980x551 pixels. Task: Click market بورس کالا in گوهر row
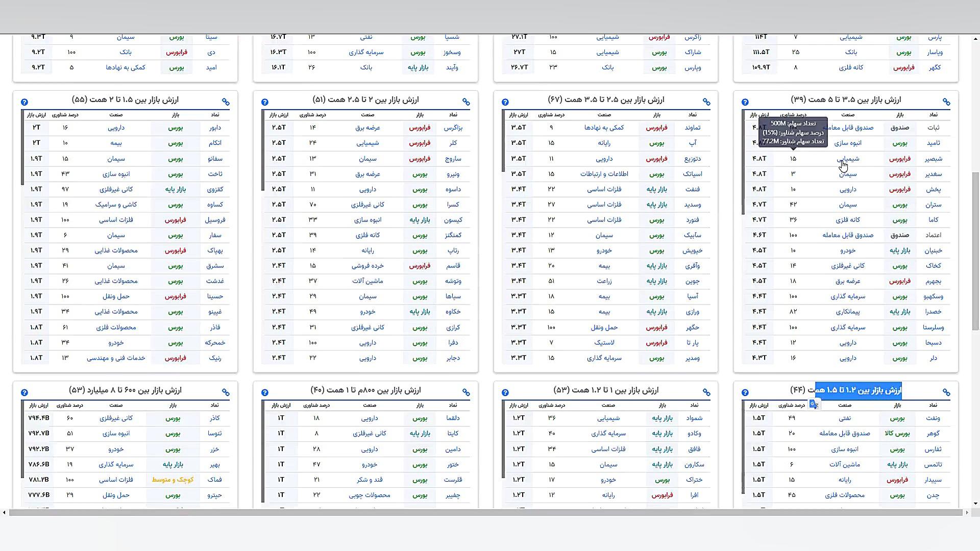click(x=897, y=434)
